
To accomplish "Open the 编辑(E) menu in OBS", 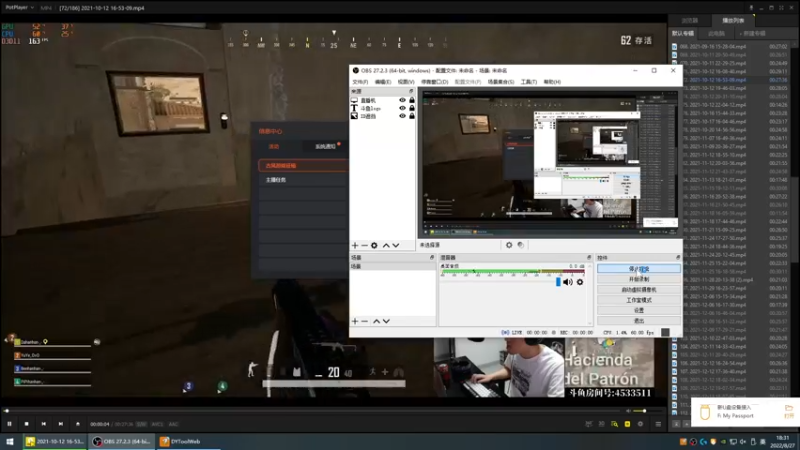I will click(383, 82).
